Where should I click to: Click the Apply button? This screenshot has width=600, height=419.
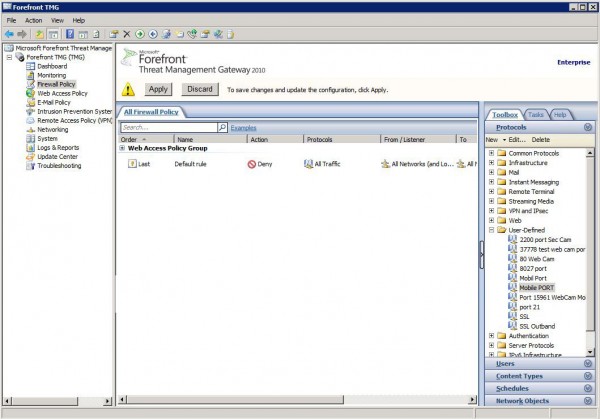tap(158, 89)
